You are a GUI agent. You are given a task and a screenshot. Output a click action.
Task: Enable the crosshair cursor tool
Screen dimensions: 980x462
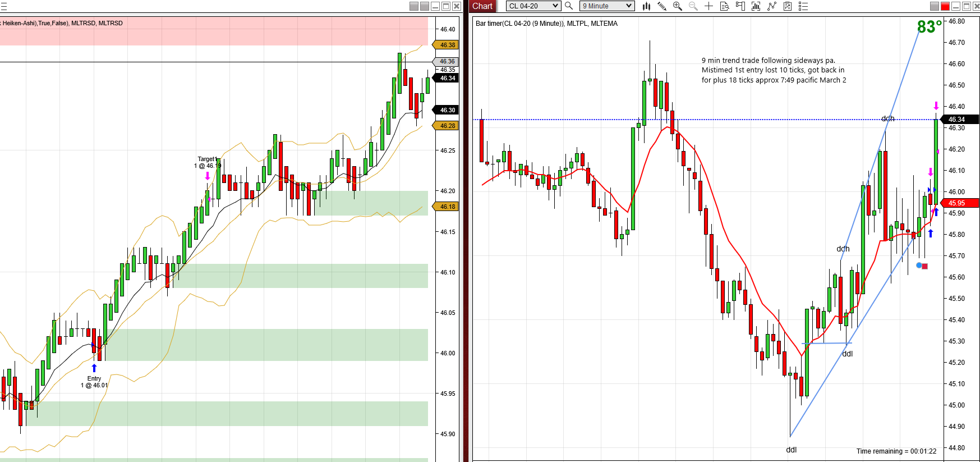click(709, 6)
